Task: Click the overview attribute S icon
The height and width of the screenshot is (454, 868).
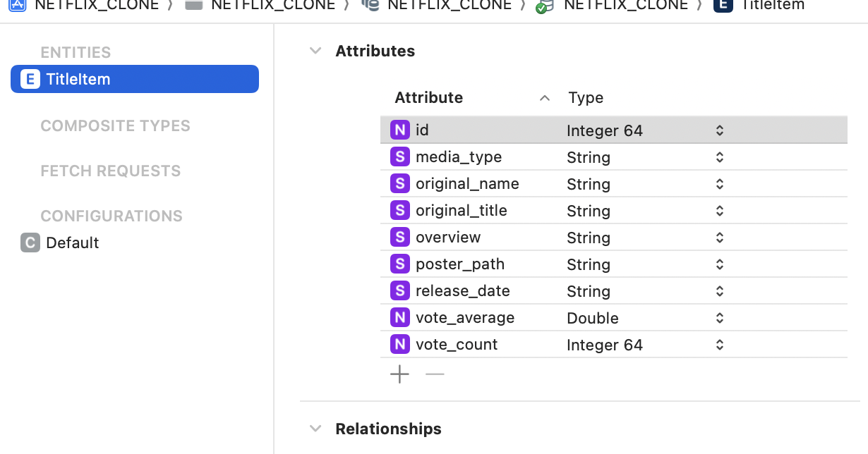Action: (x=400, y=237)
